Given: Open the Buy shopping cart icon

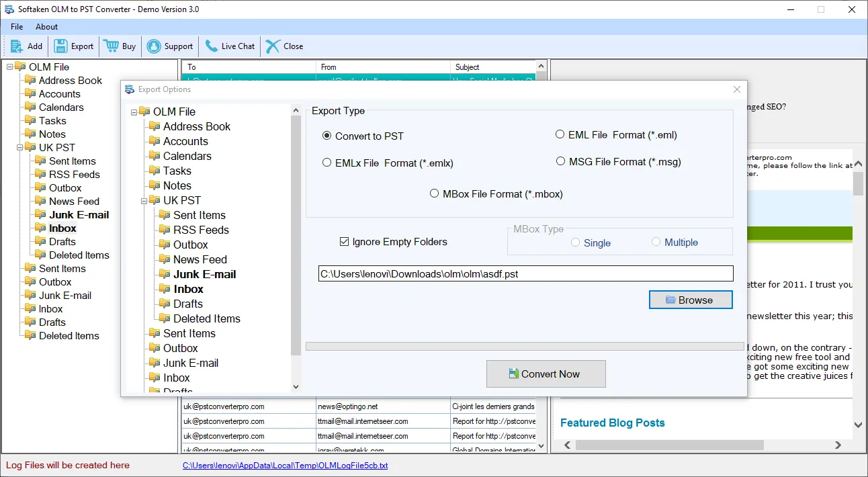Looking at the screenshot, I should (x=111, y=46).
